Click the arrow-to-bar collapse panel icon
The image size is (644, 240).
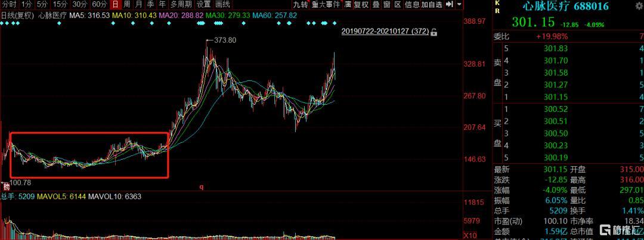pyautogui.click(x=450, y=5)
